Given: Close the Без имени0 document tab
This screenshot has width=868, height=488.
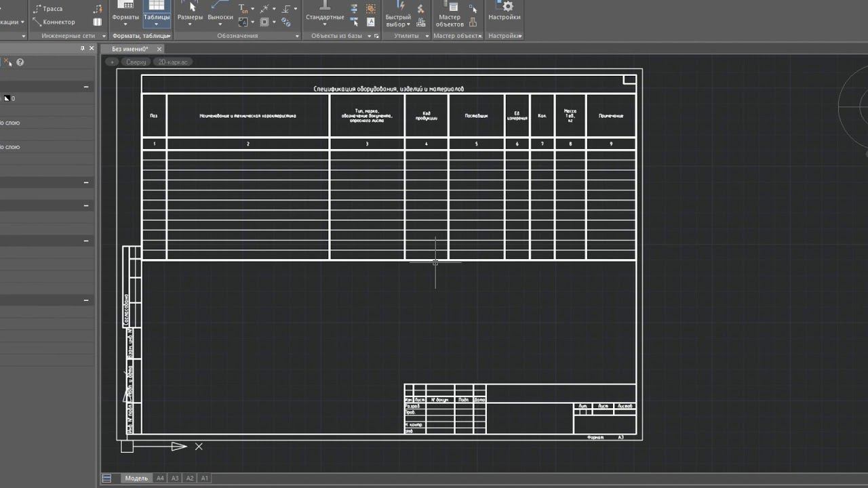Looking at the screenshot, I should pos(160,49).
